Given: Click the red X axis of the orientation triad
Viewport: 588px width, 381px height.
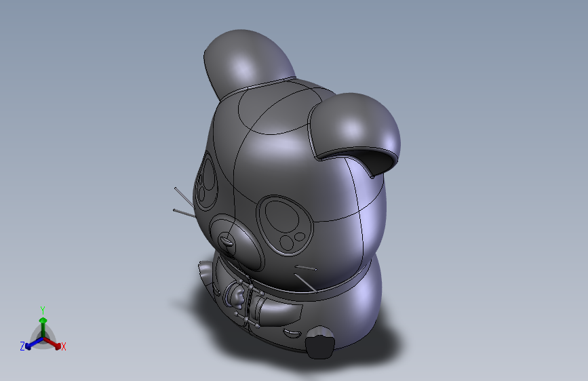Looking at the screenshot, I should (x=52, y=342).
